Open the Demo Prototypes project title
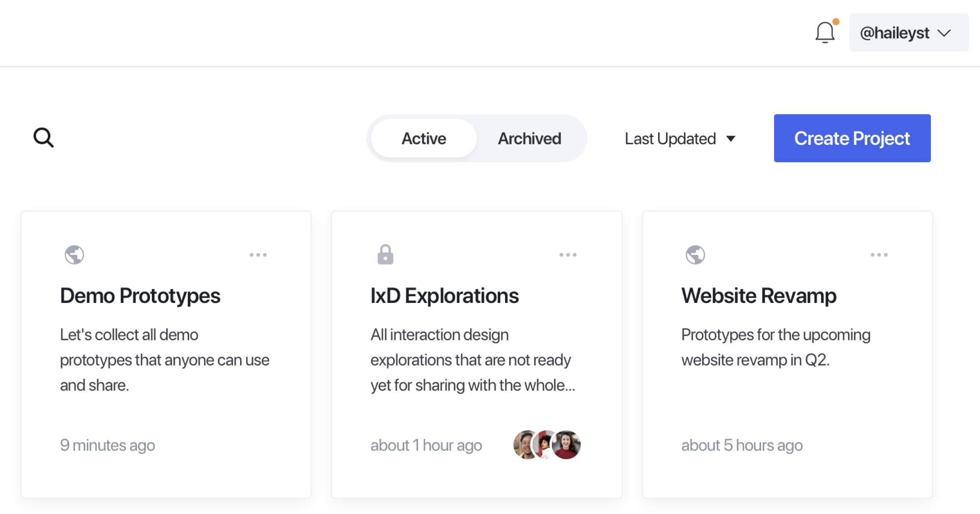This screenshot has width=980, height=514. (x=140, y=296)
